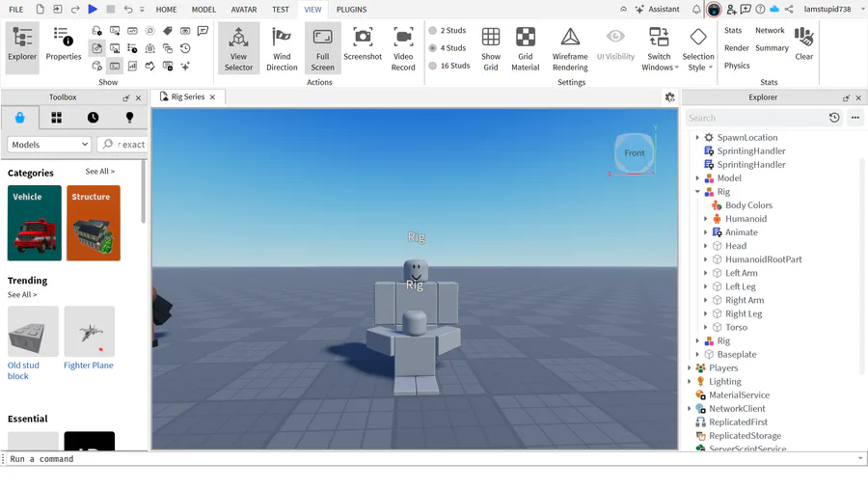Take a Screenshot with the camera icon
Image resolution: width=868 pixels, height=488 pixels.
pos(363,43)
